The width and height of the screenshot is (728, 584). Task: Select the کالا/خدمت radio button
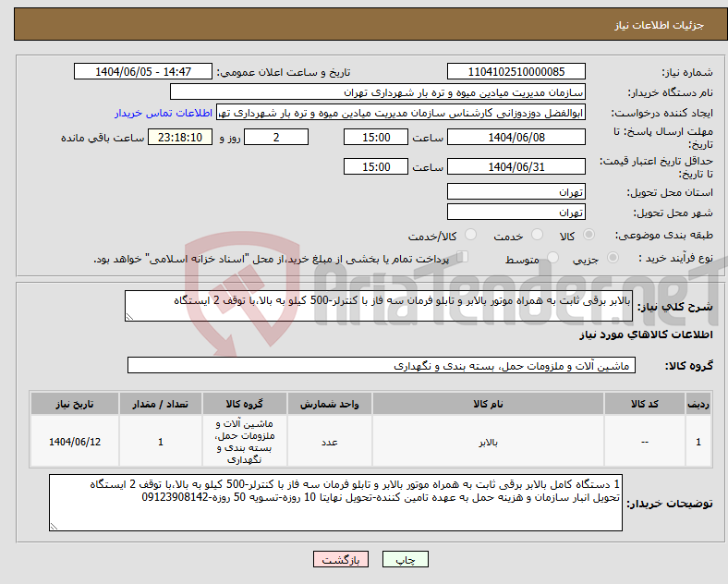point(470,235)
